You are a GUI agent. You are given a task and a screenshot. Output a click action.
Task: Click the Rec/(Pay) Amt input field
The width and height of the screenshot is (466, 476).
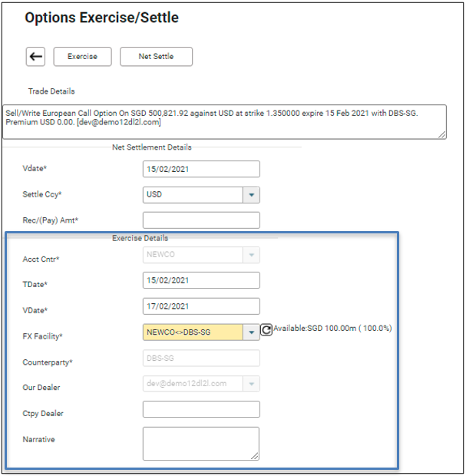tap(201, 220)
